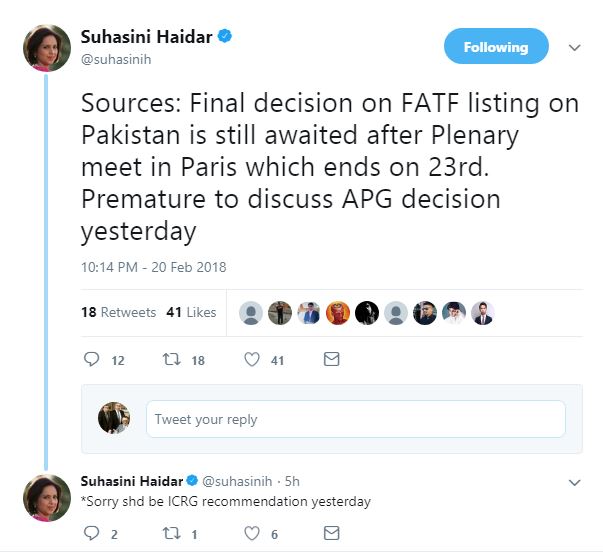Open the 10:14 PM - 20 Feb 2018 timestamp
603x552 pixels.
[x=153, y=267]
